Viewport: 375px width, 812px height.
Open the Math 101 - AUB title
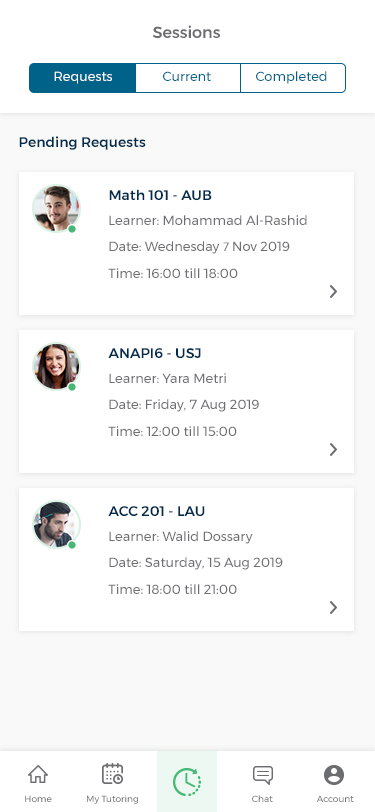[x=160, y=195]
